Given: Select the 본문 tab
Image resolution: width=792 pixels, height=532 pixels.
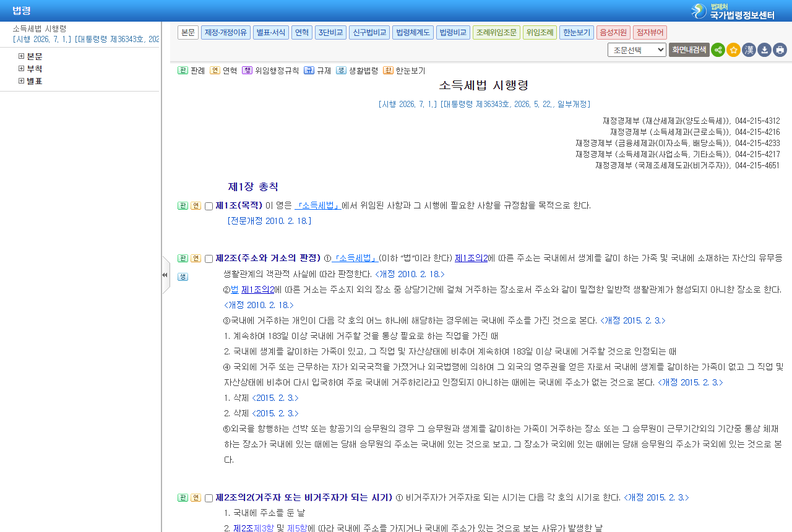Looking at the screenshot, I should click(x=188, y=33).
